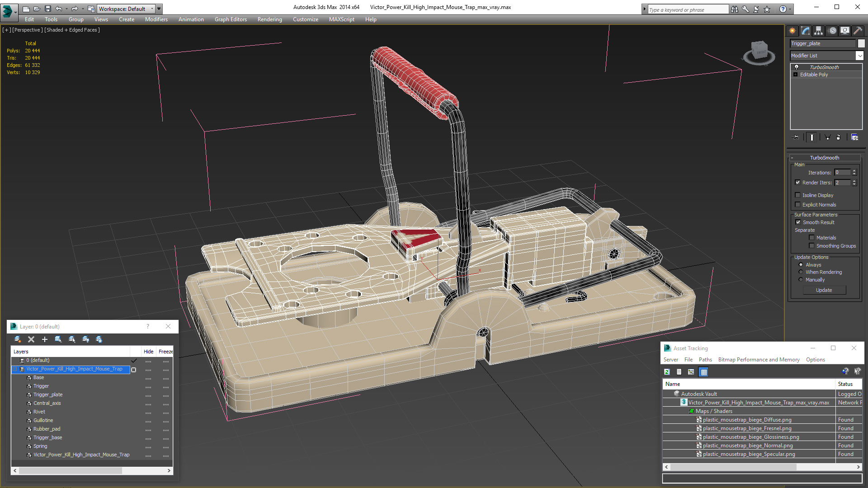868x488 pixels.
Task: Click Trigger_plate object color swatch
Action: click(x=861, y=43)
